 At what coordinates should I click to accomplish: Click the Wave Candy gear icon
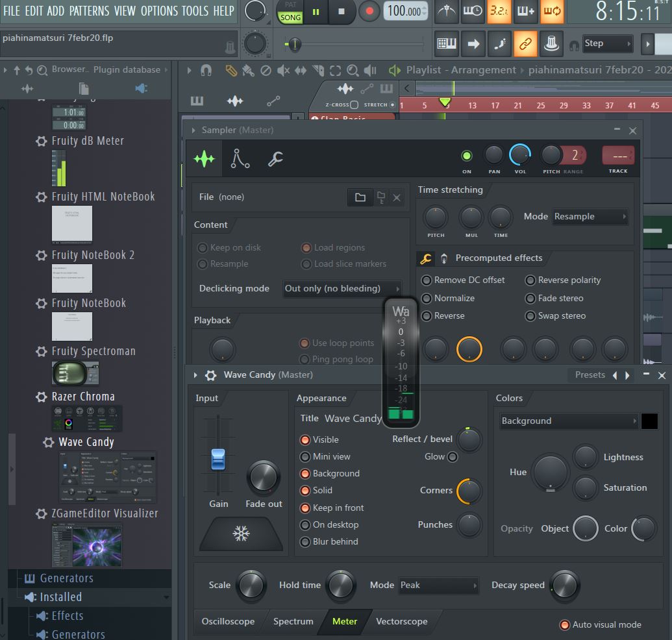point(210,375)
